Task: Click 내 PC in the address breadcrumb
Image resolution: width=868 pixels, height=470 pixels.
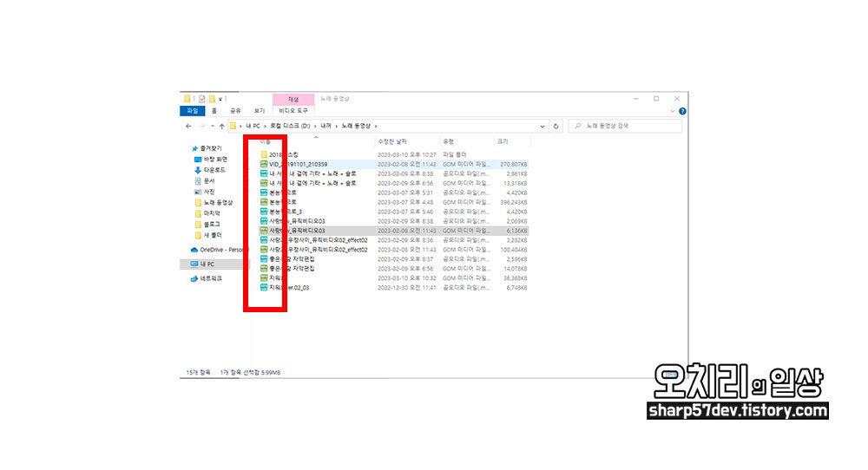Action: [x=253, y=126]
